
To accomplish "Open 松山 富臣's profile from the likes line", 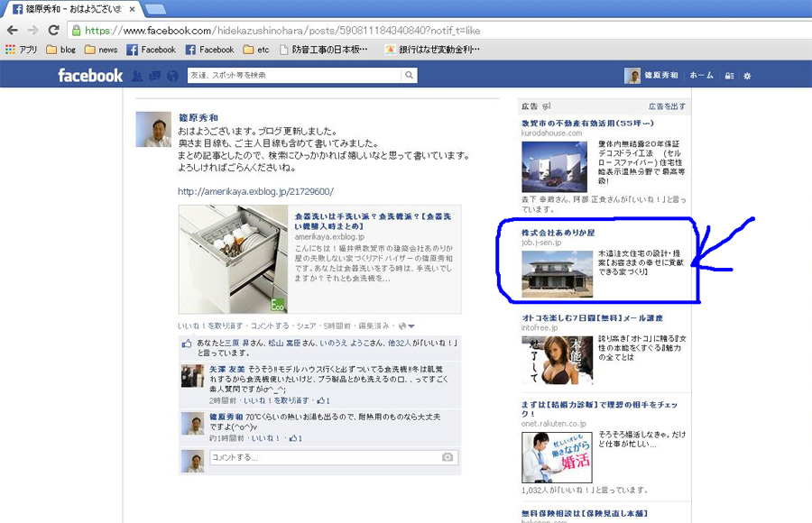I will tap(284, 343).
